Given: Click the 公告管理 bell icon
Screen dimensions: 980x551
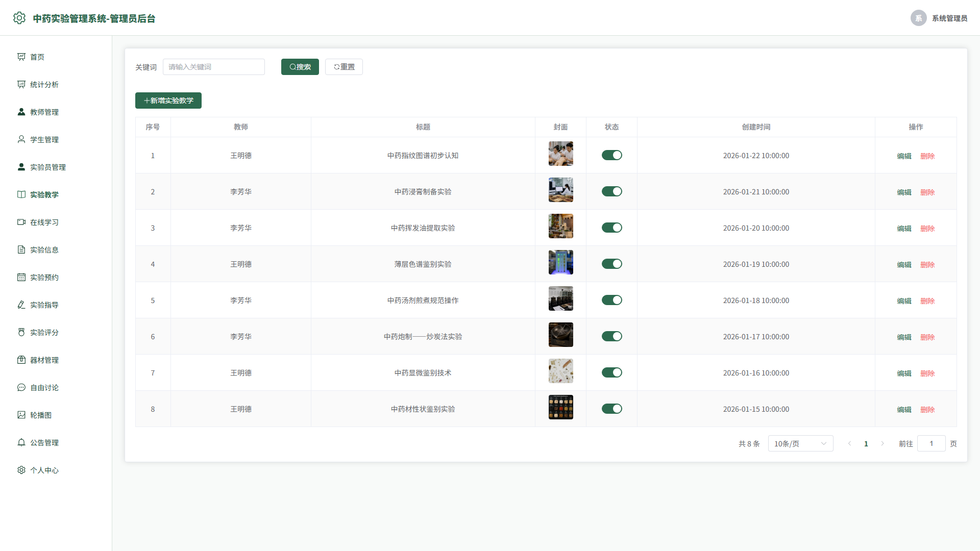Looking at the screenshot, I should [x=21, y=442].
